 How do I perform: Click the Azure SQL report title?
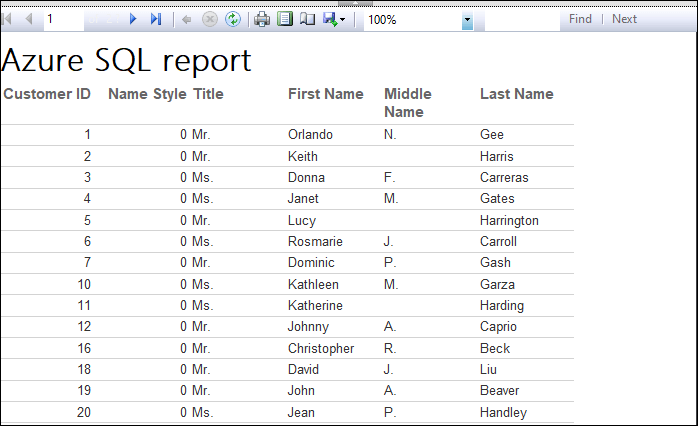(126, 60)
